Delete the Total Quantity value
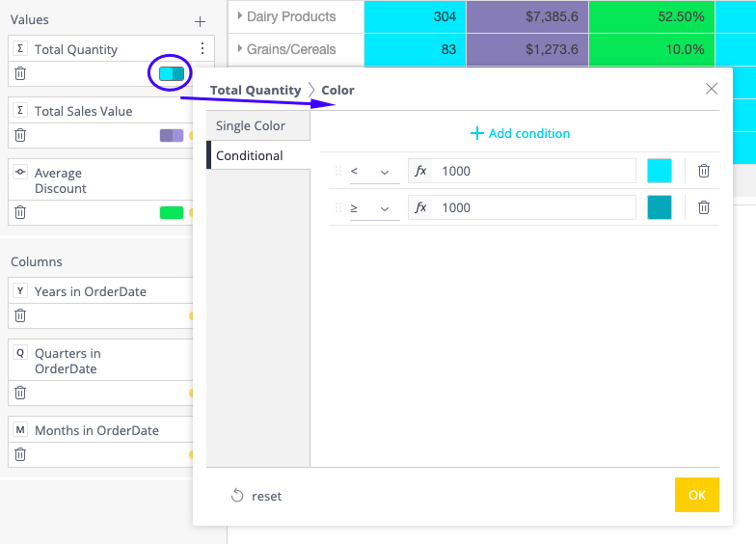This screenshot has width=756, height=544. click(20, 73)
